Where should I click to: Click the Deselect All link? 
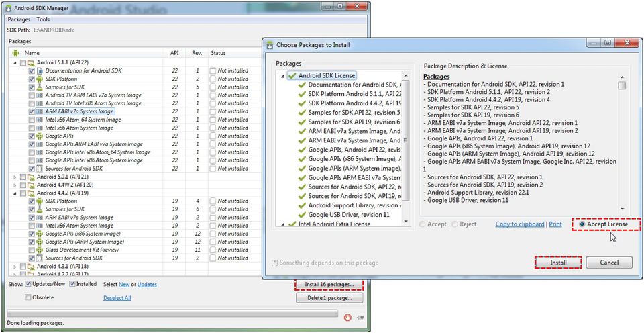117,297
